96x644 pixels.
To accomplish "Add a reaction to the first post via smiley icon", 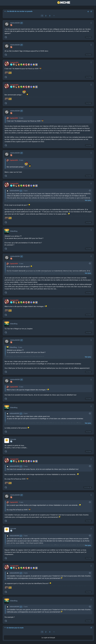I will coord(6,37).
